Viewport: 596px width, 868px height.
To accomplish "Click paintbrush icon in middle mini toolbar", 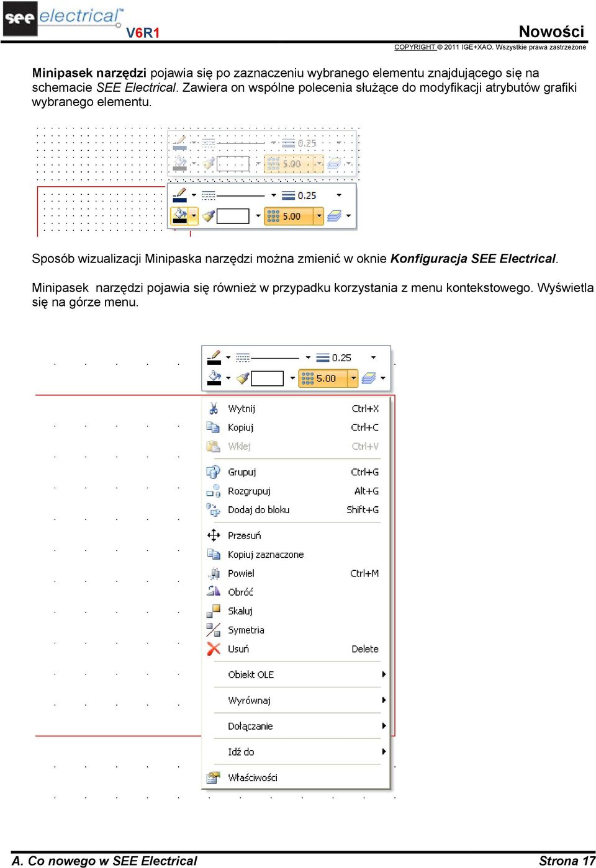I will pos(209,216).
